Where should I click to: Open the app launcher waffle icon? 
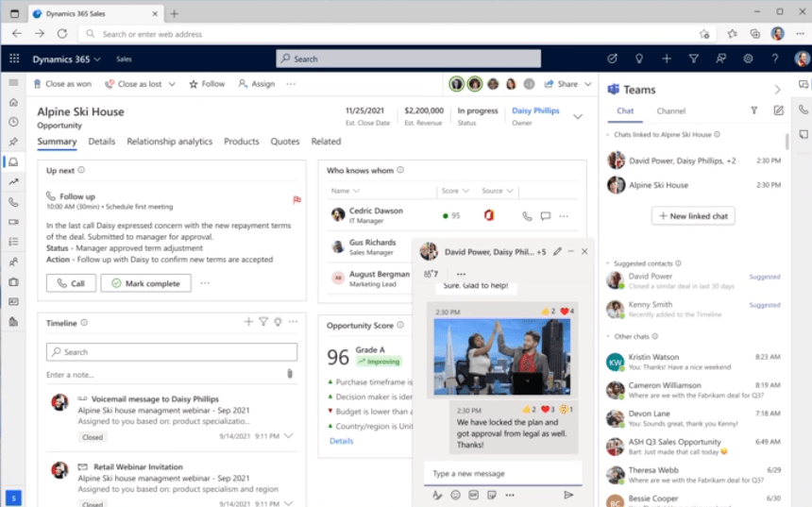coord(14,59)
